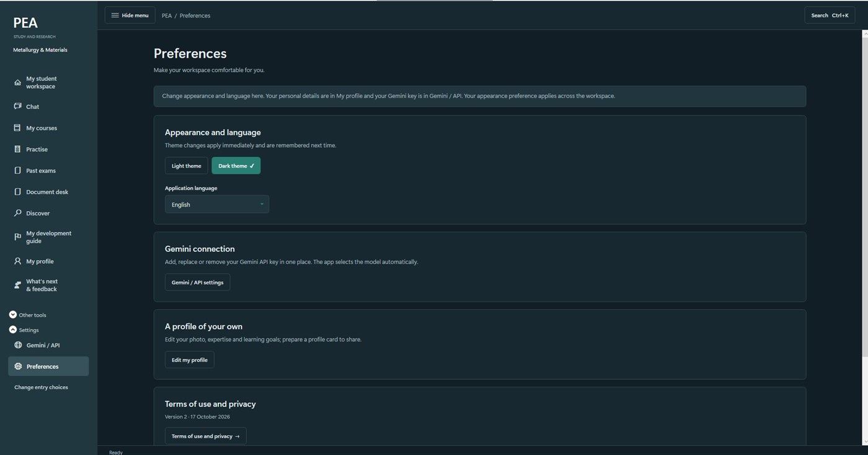Switch to Light theme
Screen dimensions: 868x455
coord(186,166)
